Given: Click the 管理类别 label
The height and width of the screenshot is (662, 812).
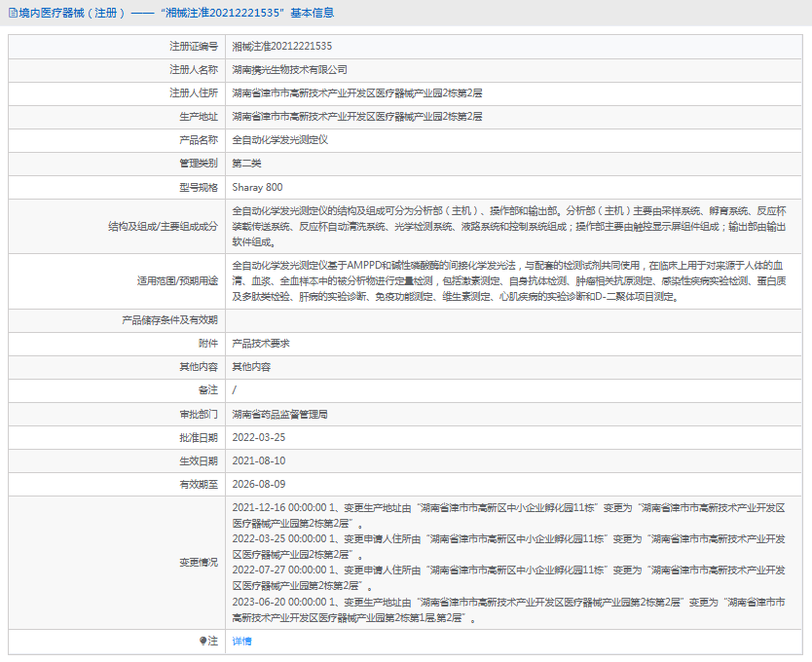Looking at the screenshot, I should tap(199, 164).
